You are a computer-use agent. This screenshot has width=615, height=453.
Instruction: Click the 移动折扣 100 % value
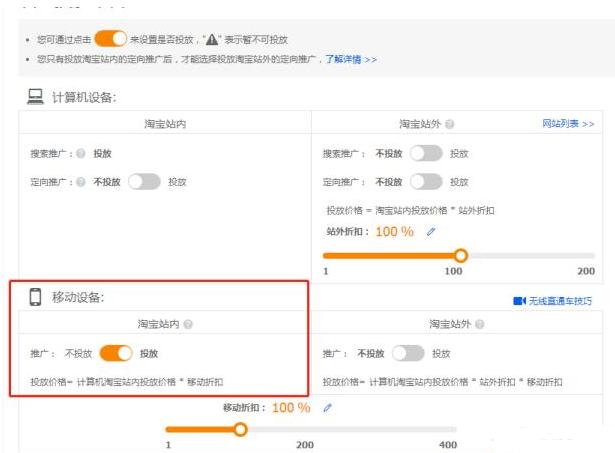[291, 408]
